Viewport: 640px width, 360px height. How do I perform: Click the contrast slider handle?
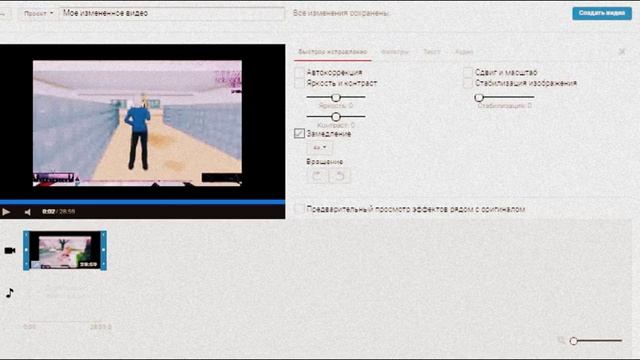point(336,117)
